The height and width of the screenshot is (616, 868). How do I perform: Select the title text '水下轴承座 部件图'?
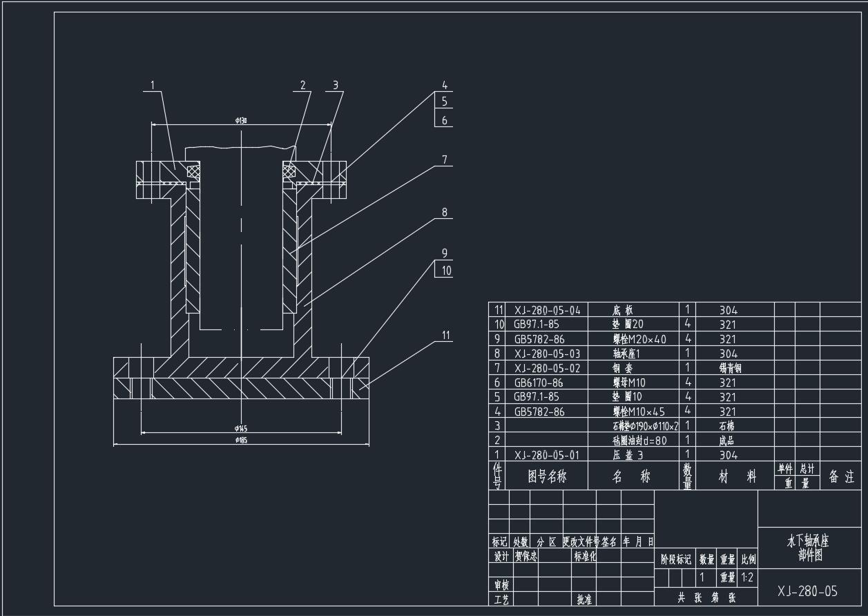click(x=809, y=548)
